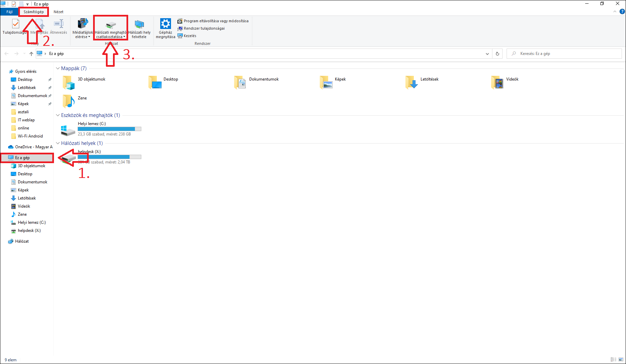626x364 pixels.
Task: Click Rendszer tulajdonságai
Action: [x=204, y=28]
